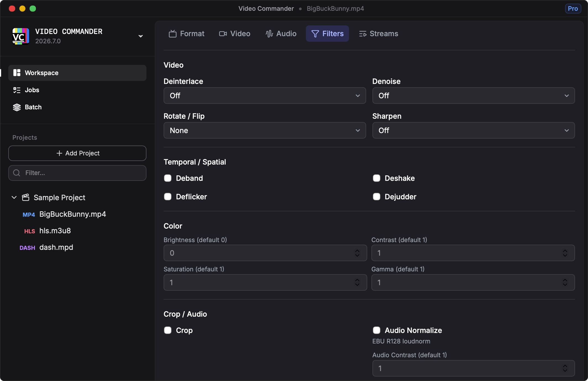Switch to the Streams tab
This screenshot has height=381, width=588.
point(379,34)
